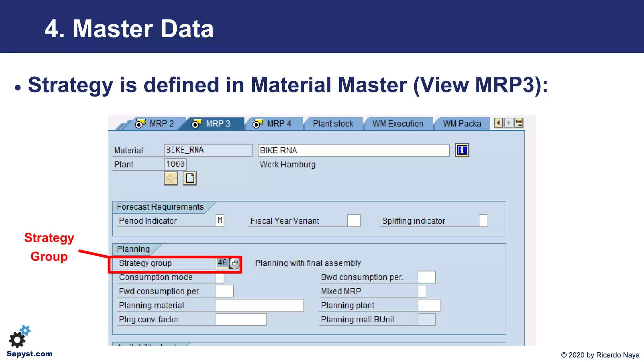Image resolution: width=644 pixels, height=362 pixels.
Task: Click the display/change glasses icon
Action: pyautogui.click(x=171, y=178)
